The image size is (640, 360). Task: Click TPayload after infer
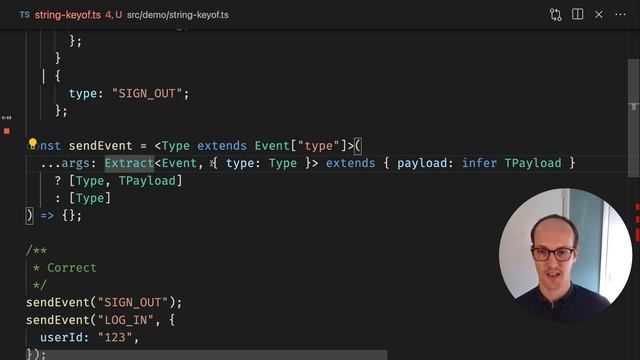click(x=533, y=163)
